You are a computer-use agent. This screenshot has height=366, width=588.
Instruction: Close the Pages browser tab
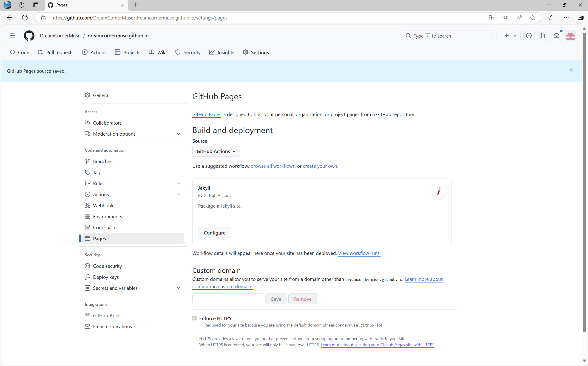(122, 5)
